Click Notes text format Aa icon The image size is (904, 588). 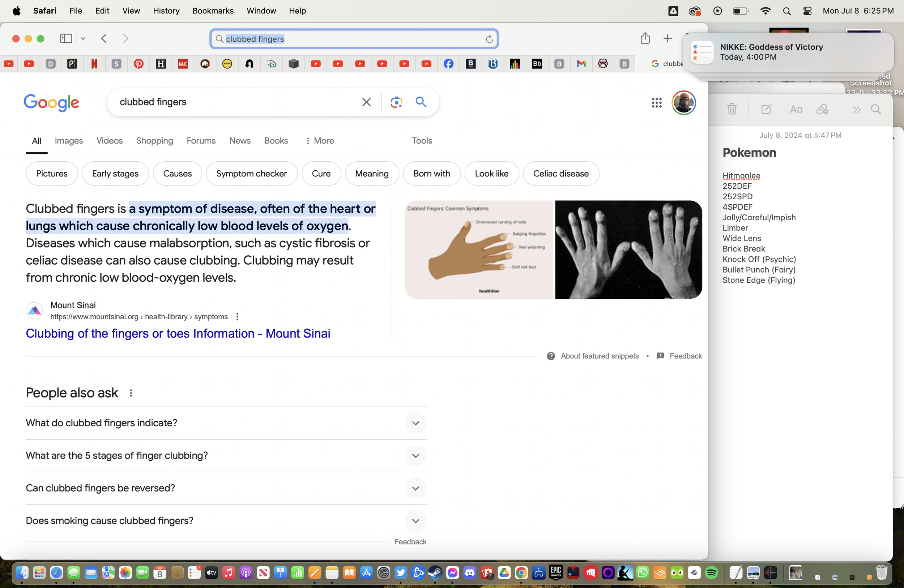tap(796, 110)
